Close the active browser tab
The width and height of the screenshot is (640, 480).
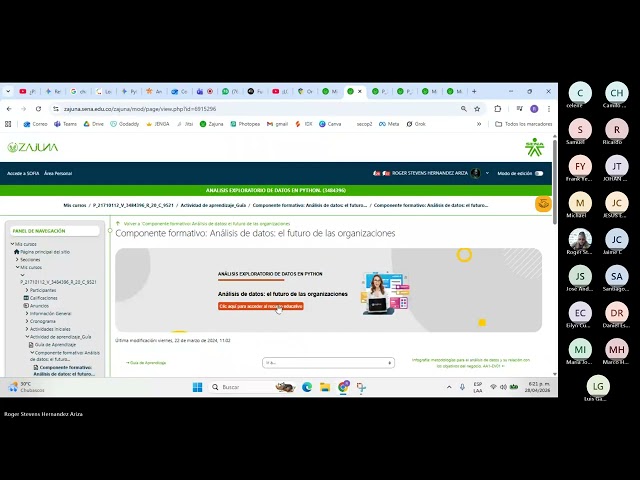[x=360, y=91]
